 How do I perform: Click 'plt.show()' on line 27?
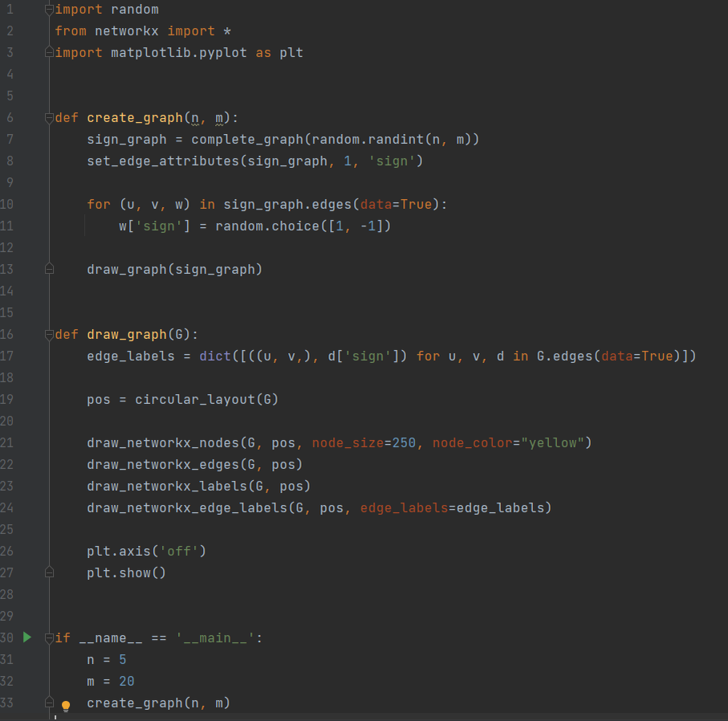[x=126, y=572]
